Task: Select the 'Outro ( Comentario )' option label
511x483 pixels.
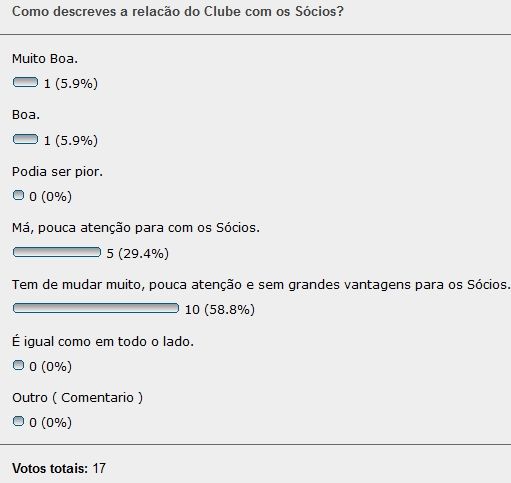Action: pos(78,398)
